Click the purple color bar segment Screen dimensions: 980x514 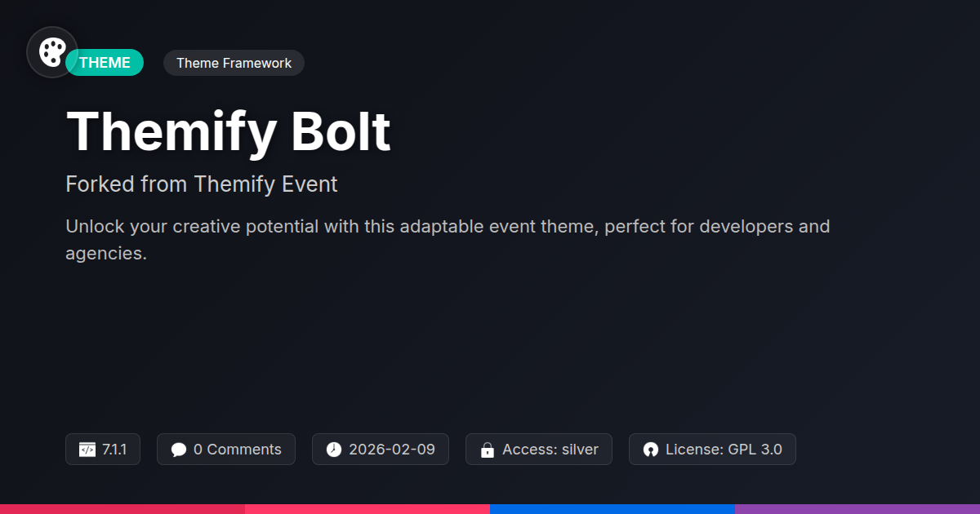[857, 508]
